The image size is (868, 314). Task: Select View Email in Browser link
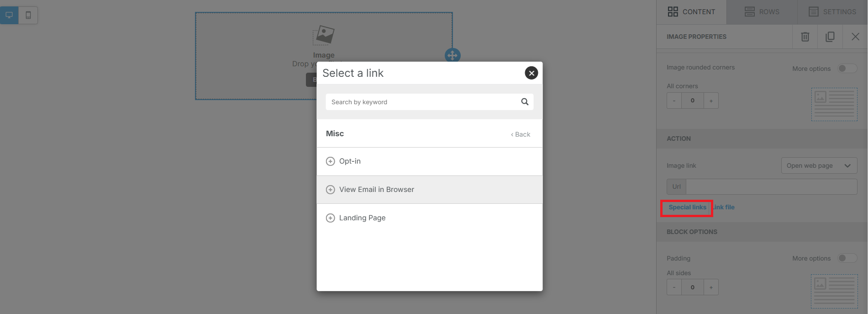[x=377, y=190]
